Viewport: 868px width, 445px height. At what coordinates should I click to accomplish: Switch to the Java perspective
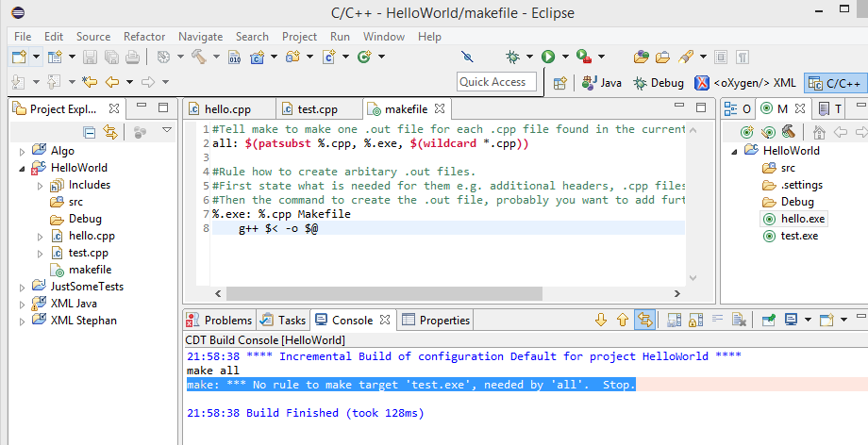(x=602, y=83)
